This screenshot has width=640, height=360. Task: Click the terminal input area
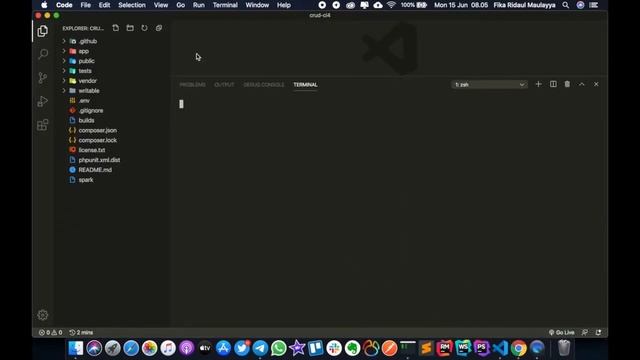tap(390, 210)
